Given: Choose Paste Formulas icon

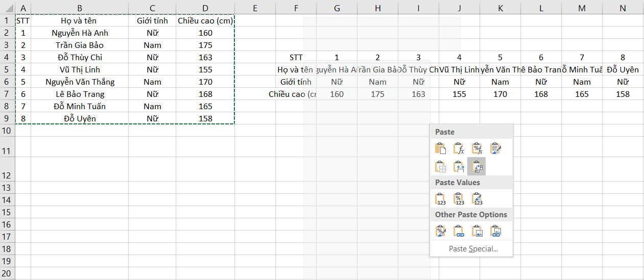Looking at the screenshot, I should pyautogui.click(x=459, y=148).
